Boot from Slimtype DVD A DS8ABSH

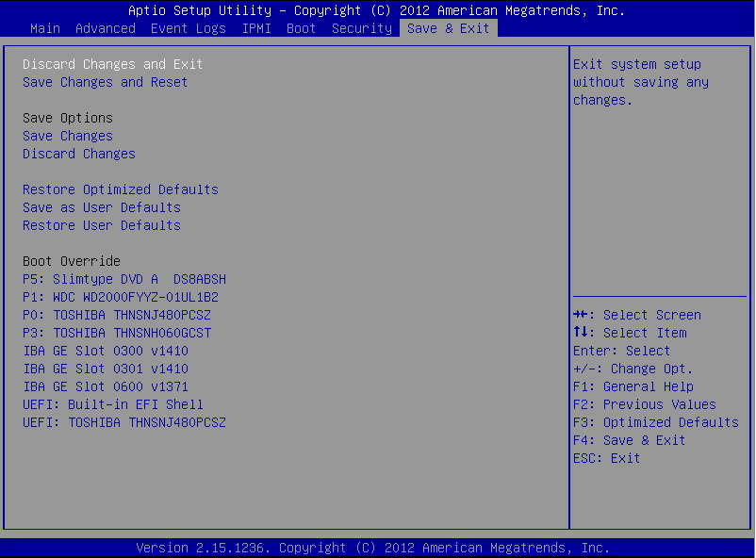click(x=124, y=279)
